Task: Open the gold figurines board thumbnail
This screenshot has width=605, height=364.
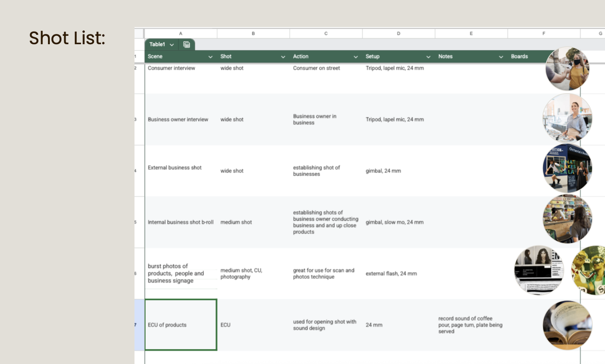Action: pos(588,270)
